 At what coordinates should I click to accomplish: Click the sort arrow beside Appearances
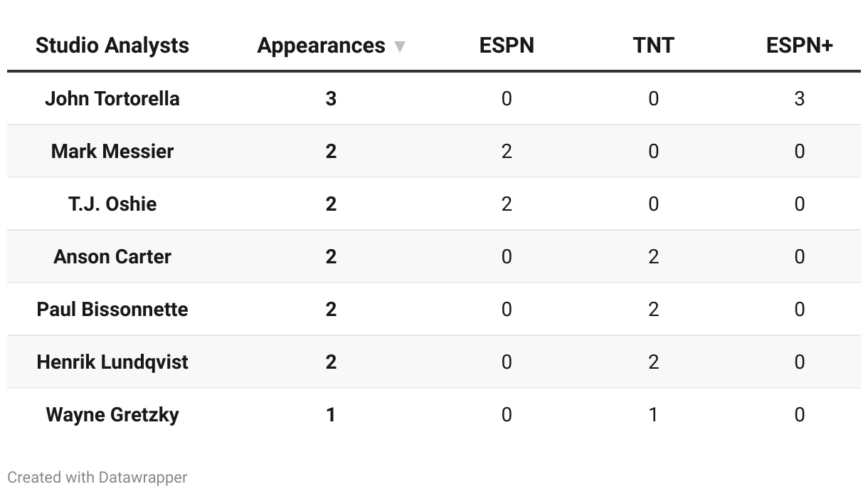[400, 47]
